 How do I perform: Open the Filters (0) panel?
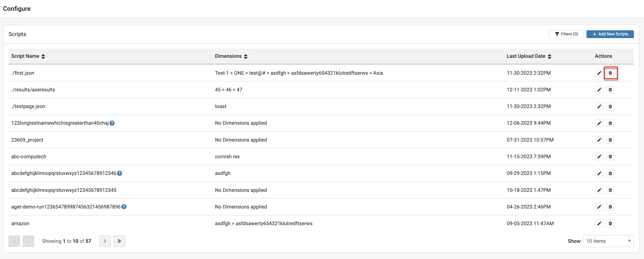point(566,34)
